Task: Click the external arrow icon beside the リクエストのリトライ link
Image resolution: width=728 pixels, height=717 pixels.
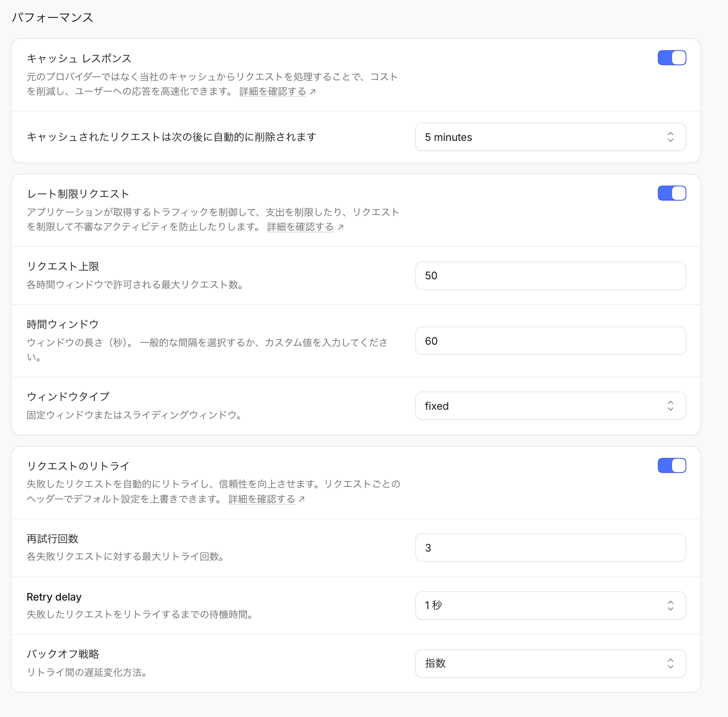Action: click(x=302, y=499)
